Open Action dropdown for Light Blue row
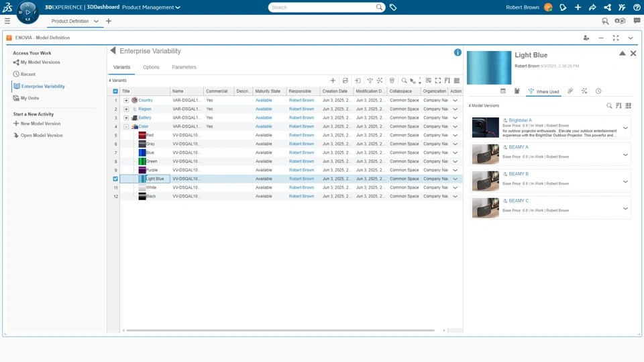Viewport: 644px width, 362px height. click(455, 179)
